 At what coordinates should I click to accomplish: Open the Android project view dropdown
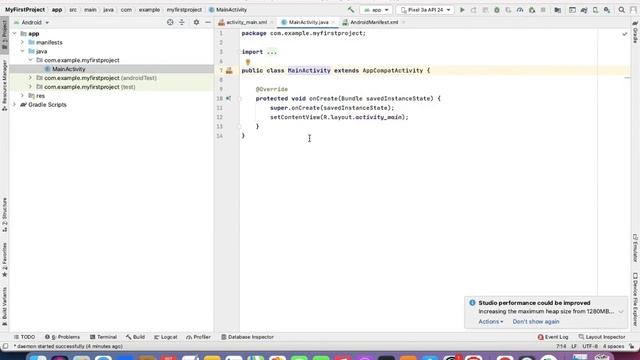(32, 22)
